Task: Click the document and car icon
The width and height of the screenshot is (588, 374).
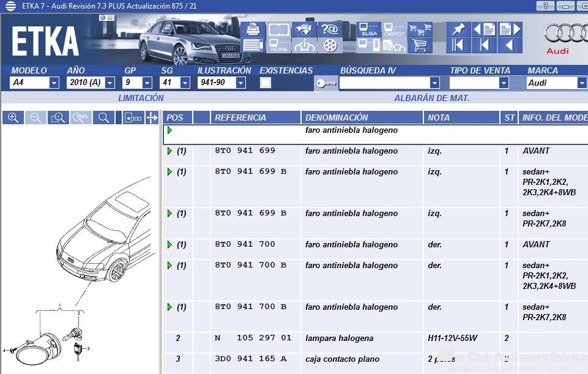Action: click(394, 45)
